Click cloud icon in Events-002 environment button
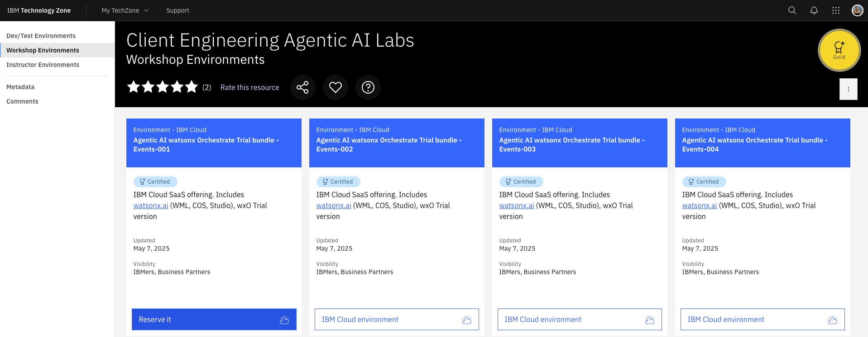The width and height of the screenshot is (868, 337). [x=467, y=320]
